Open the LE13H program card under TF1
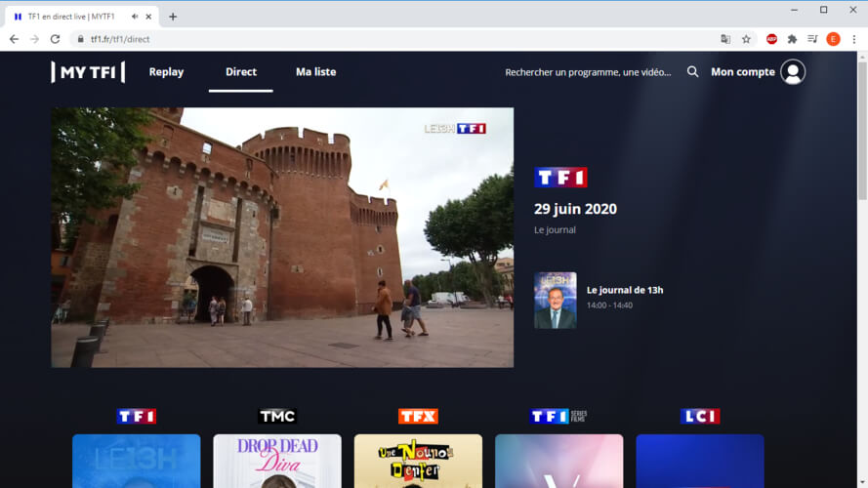 coord(136,461)
